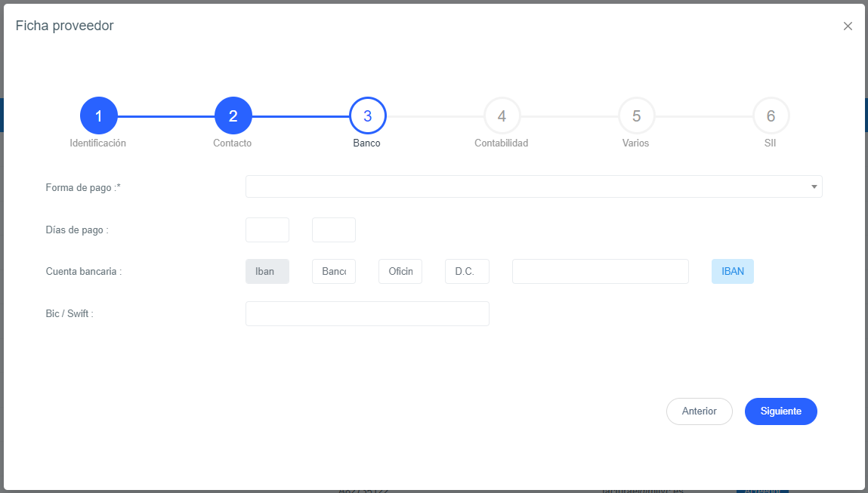868x493 pixels.
Task: Go to step 6 SII circle
Action: coord(771,116)
